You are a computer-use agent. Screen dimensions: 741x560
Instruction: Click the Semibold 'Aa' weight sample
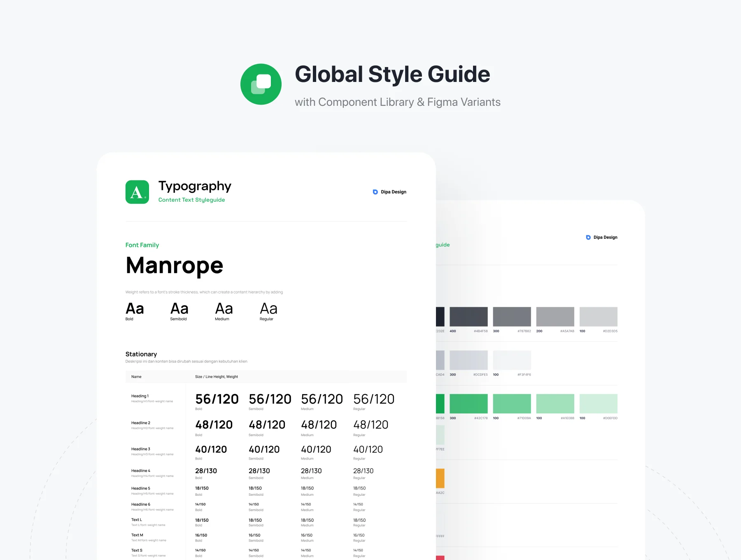[179, 308]
